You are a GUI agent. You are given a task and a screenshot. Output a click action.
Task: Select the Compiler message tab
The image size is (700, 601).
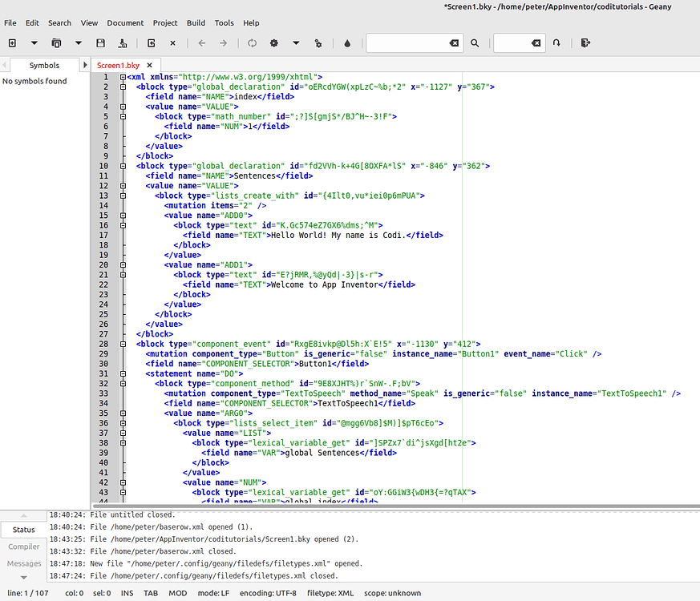click(24, 547)
